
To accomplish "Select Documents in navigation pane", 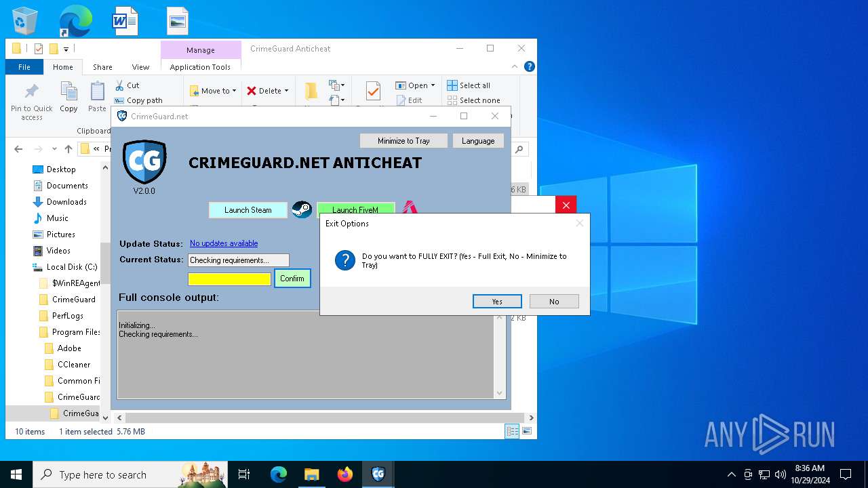I will click(x=67, y=186).
